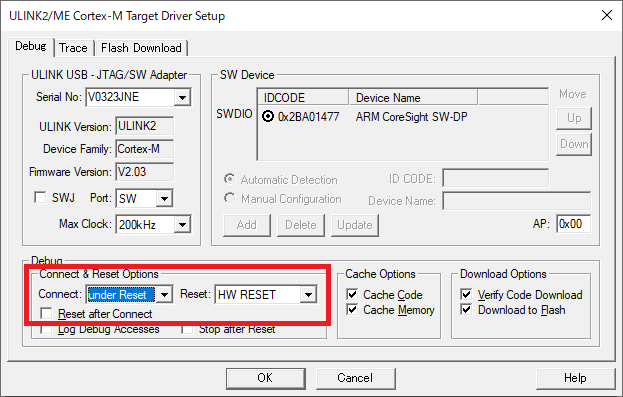Select the Debug tab
Viewport: 623px width, 397px height.
click(x=31, y=46)
